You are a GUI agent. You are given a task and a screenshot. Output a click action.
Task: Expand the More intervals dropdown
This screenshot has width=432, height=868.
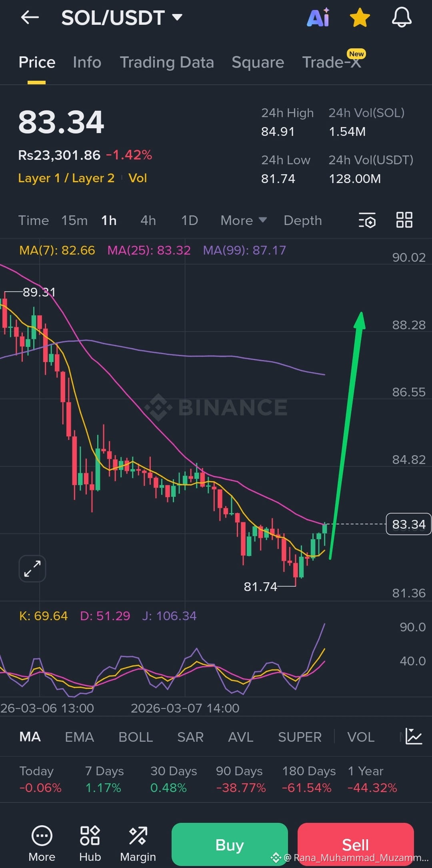point(244,221)
